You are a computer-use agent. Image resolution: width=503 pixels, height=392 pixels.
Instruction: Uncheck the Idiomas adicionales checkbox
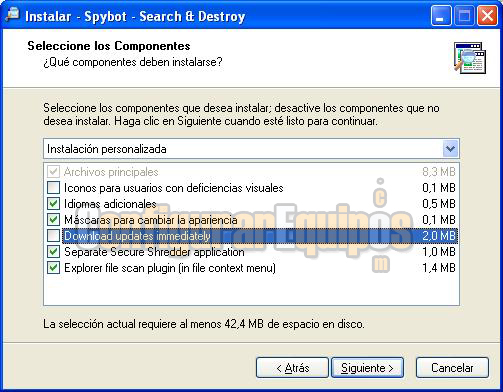coord(53,204)
